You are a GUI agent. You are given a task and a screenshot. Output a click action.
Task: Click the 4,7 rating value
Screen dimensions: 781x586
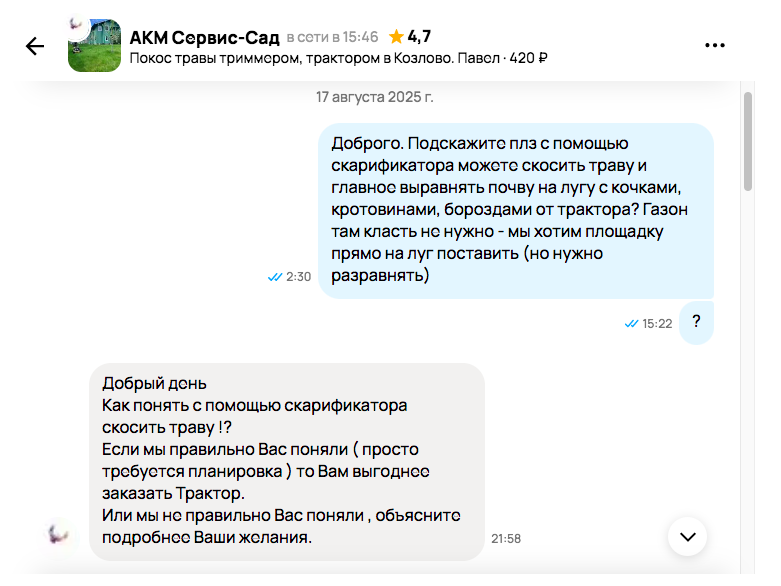(x=419, y=37)
